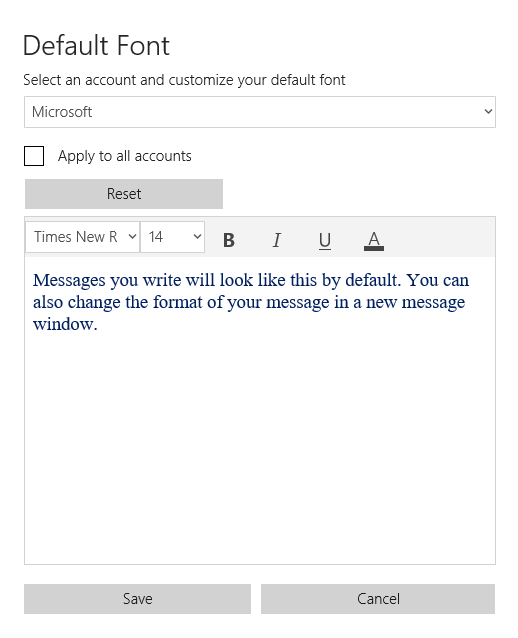The width and height of the screenshot is (518, 638).
Task: Check the Apply to all accounts box
Action: point(34,156)
